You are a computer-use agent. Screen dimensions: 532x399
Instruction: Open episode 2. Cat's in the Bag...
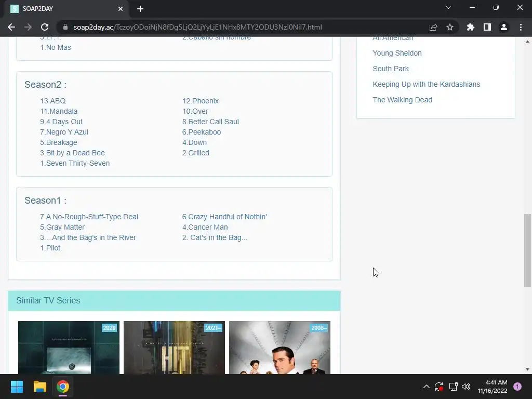215,237
